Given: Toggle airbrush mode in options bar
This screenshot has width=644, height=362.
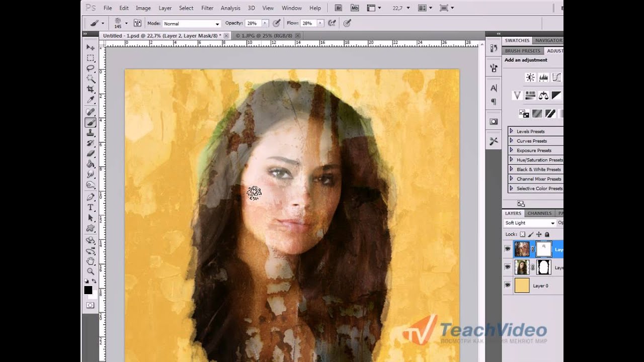Looking at the screenshot, I should [332, 23].
